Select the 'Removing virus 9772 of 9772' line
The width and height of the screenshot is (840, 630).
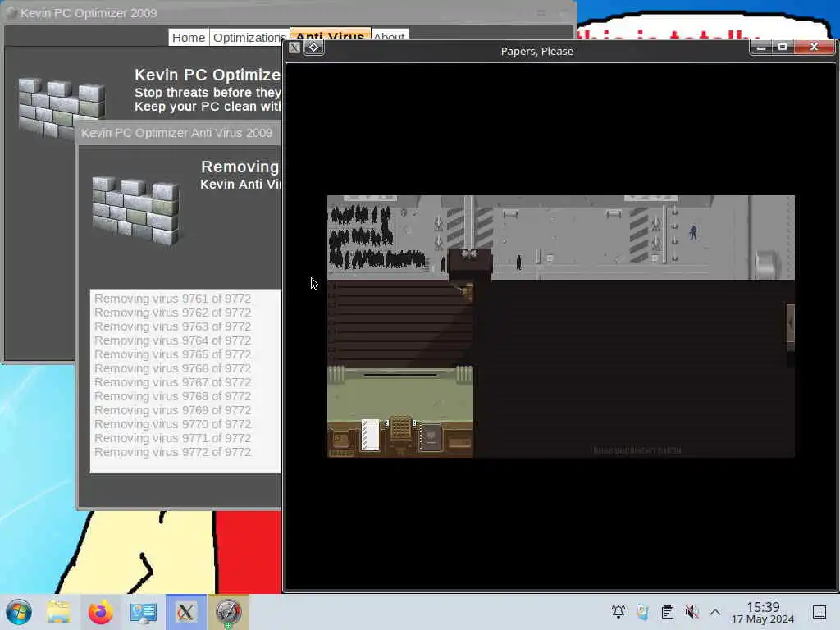(x=172, y=452)
